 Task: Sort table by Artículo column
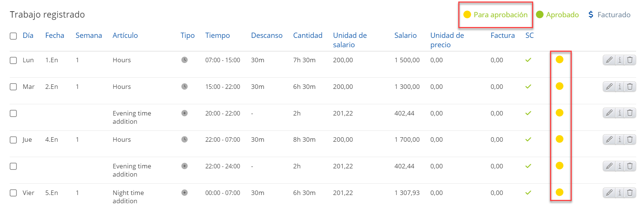125,36
